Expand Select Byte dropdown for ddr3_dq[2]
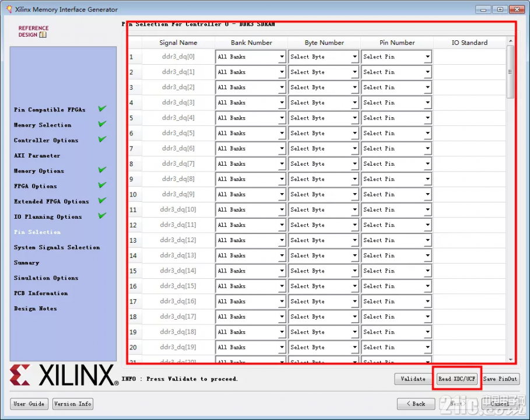 pyautogui.click(x=324, y=87)
